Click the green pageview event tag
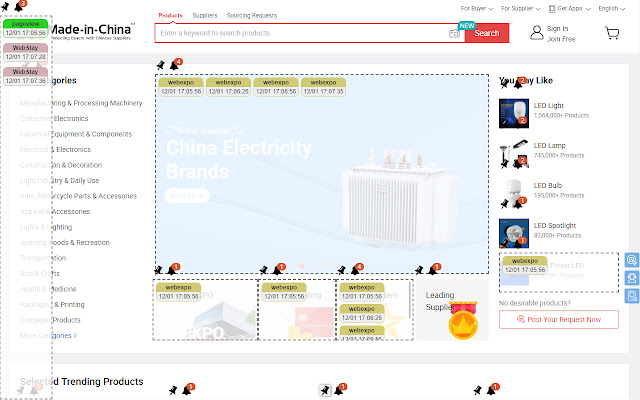640x400 pixels. (x=25, y=28)
